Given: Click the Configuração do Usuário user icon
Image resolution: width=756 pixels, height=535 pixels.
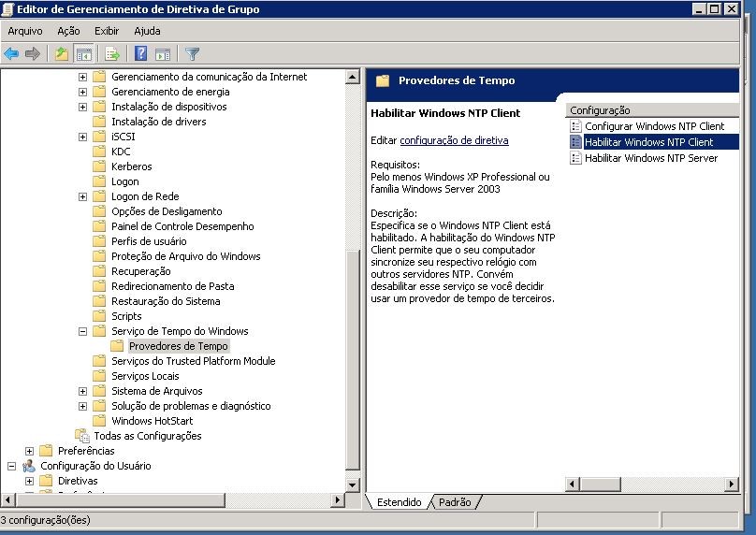Looking at the screenshot, I should point(29,466).
